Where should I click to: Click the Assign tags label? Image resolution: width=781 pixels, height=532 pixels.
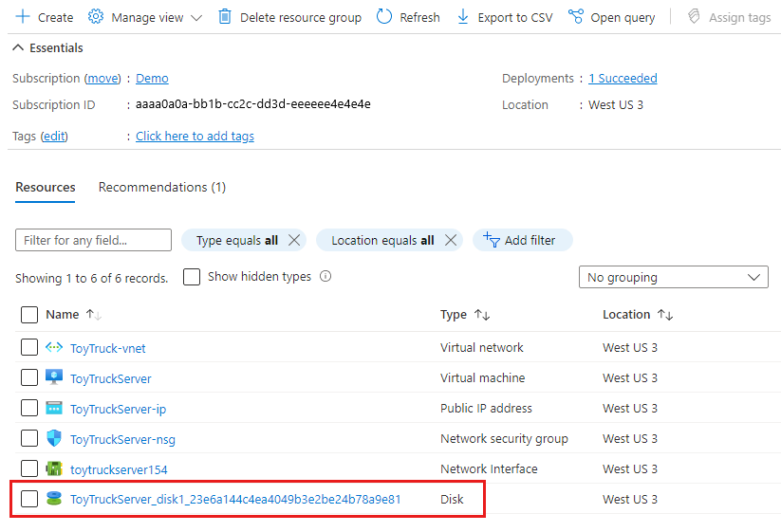[739, 18]
